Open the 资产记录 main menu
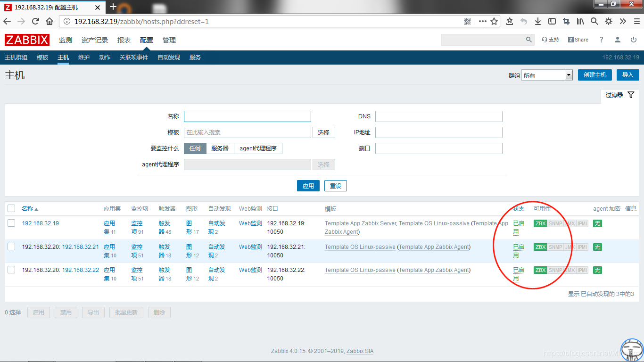 (95, 40)
